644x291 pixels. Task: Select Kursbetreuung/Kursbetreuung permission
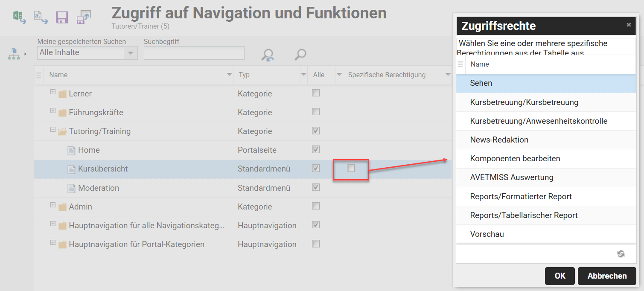pos(546,102)
